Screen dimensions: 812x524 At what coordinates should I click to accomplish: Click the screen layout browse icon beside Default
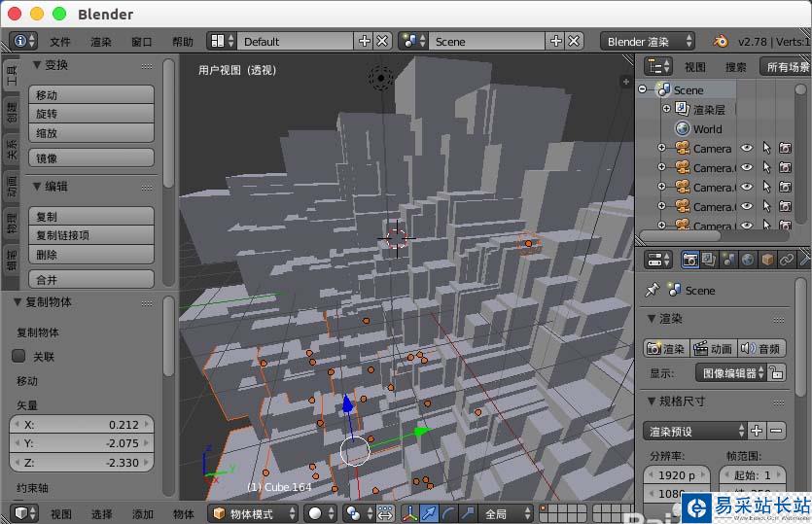click(223, 41)
